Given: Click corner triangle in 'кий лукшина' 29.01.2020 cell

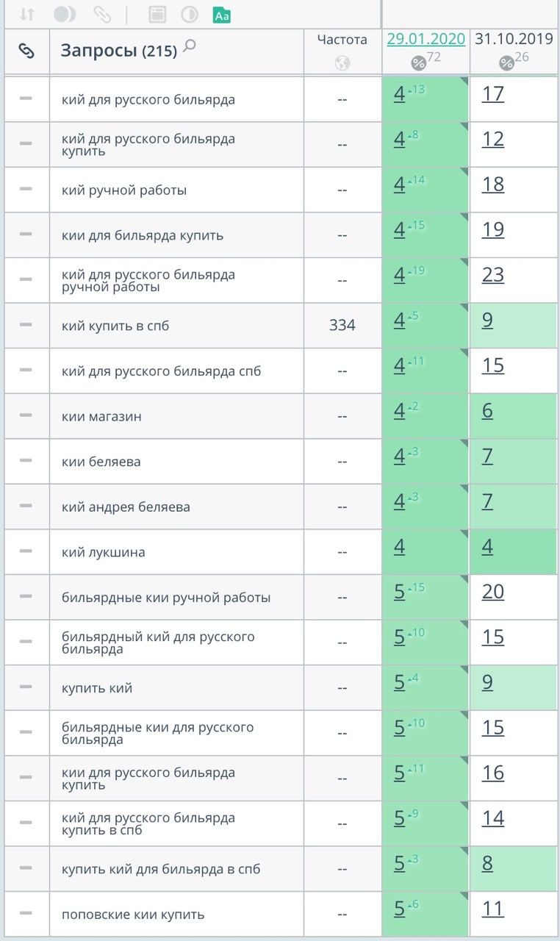Looking at the screenshot, I should (x=464, y=534).
